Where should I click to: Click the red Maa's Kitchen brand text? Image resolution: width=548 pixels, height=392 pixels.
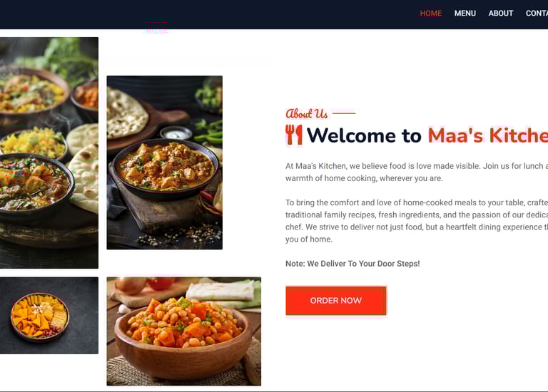click(x=488, y=135)
